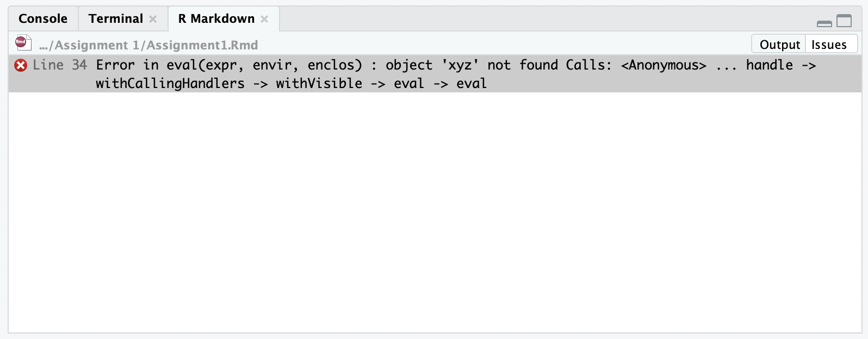Image resolution: width=868 pixels, height=339 pixels.
Task: Minimize the R Markdown output pane
Action: pos(824,23)
